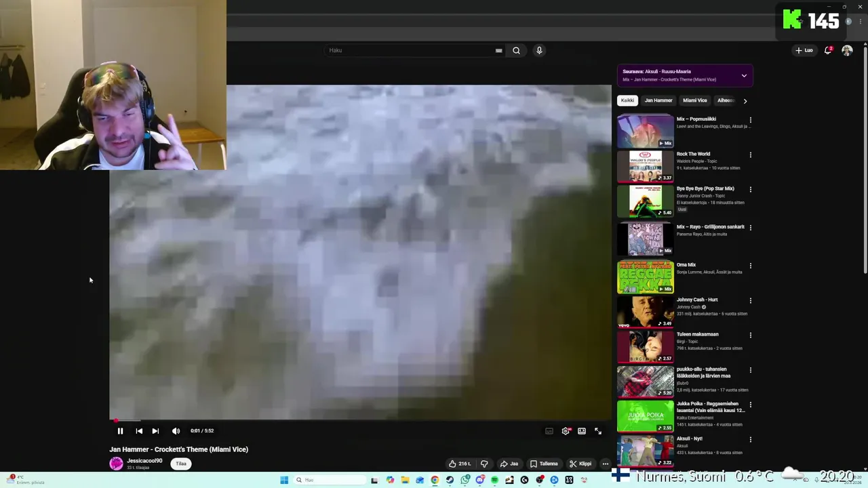Click the search magnifier button
Screen dimensions: 868x488
(x=516, y=50)
